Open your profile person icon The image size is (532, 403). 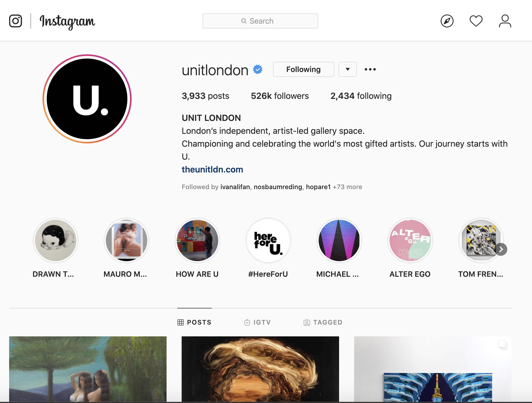[x=505, y=21]
